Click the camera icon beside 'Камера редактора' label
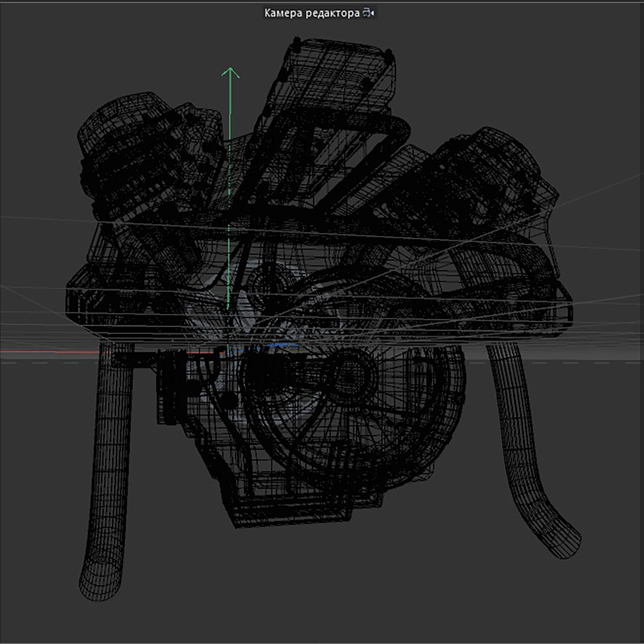Viewport: 644px width, 644px height. tap(366, 12)
